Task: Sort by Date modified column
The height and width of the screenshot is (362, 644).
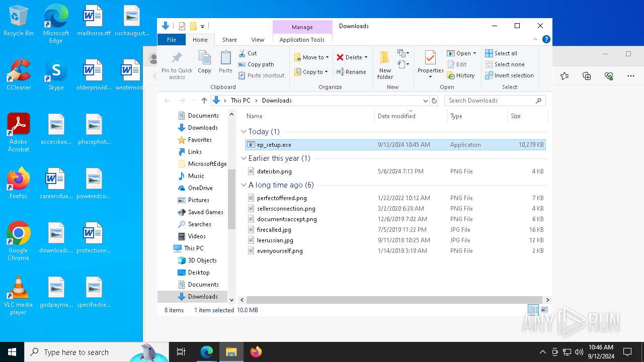Action: [x=411, y=116]
